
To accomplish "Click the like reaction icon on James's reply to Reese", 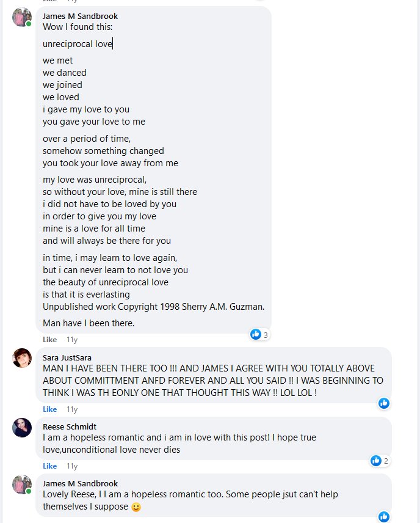I will click(x=384, y=517).
